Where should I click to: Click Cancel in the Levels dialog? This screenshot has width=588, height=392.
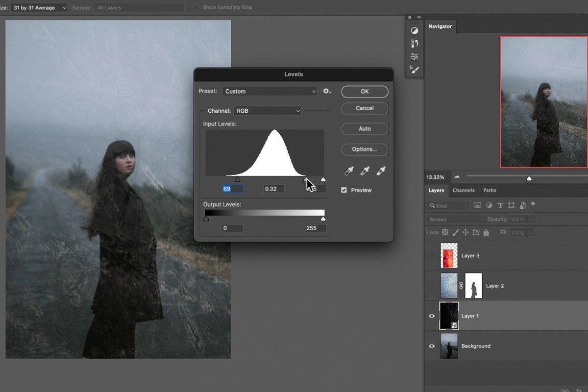tap(365, 108)
